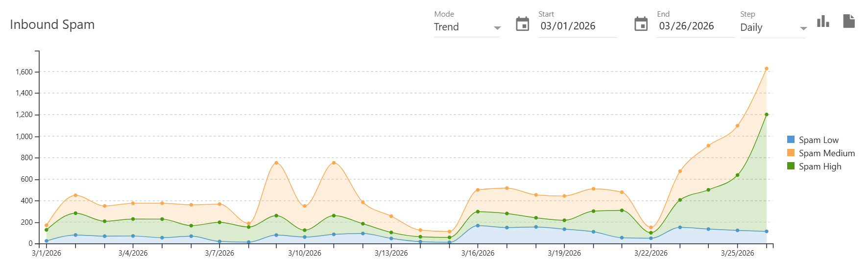The width and height of the screenshot is (868, 262).
Task: Click the End date field 03/26/2026
Action: click(x=687, y=26)
